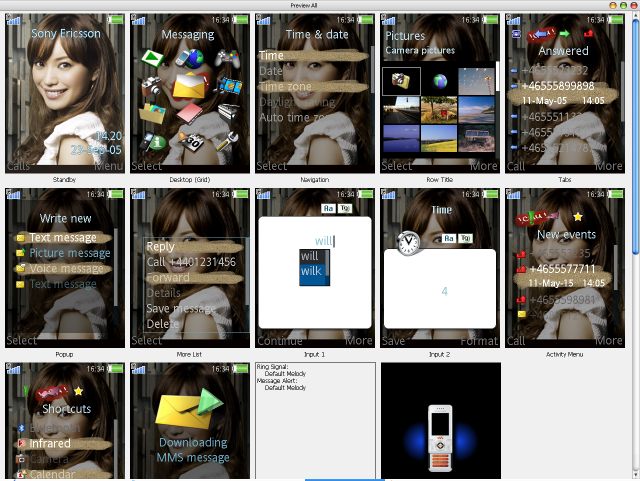Click the green zoom button in title bar
The width and height of the screenshot is (640, 481).
point(623,5)
